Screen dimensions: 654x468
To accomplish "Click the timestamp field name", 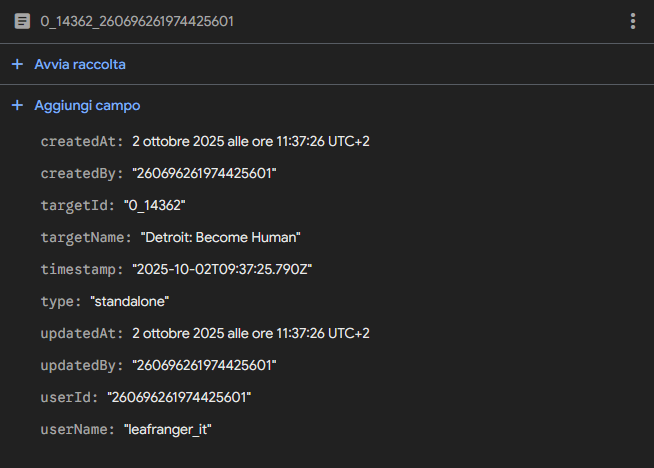I will 82,269.
